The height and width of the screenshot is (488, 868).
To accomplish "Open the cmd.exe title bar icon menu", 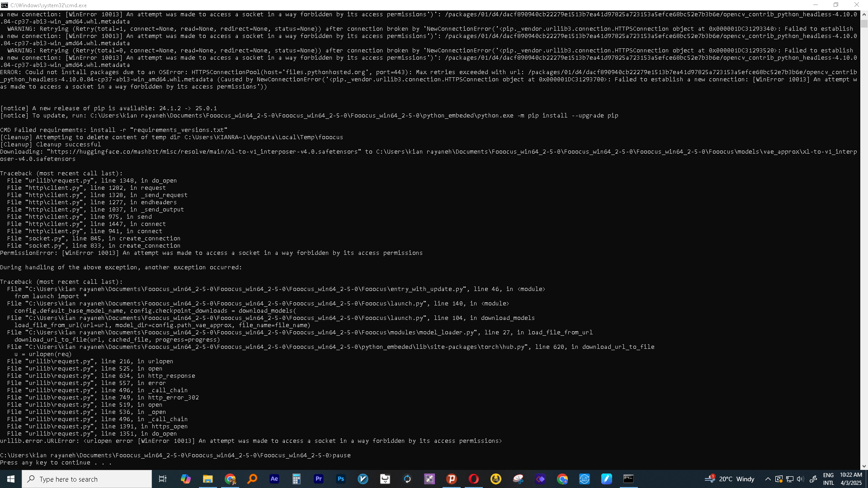I will 5,5.
